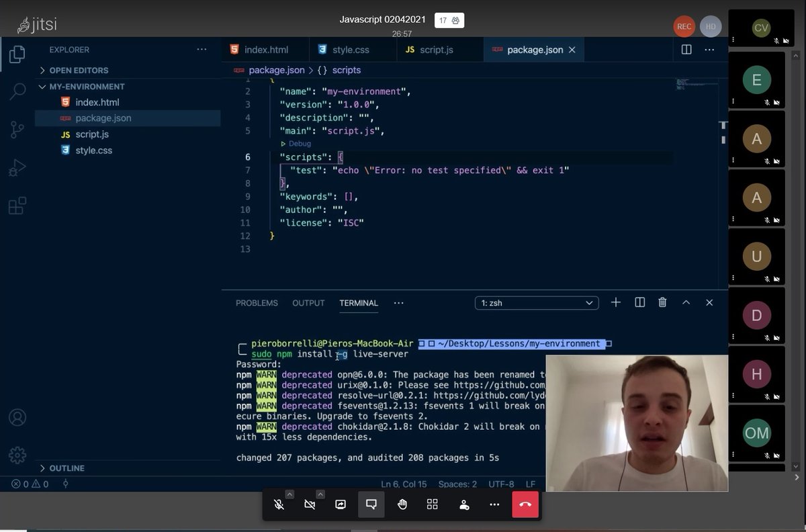Image resolution: width=806 pixels, height=532 pixels.
Task: Hang up the call
Action: [x=525, y=504]
